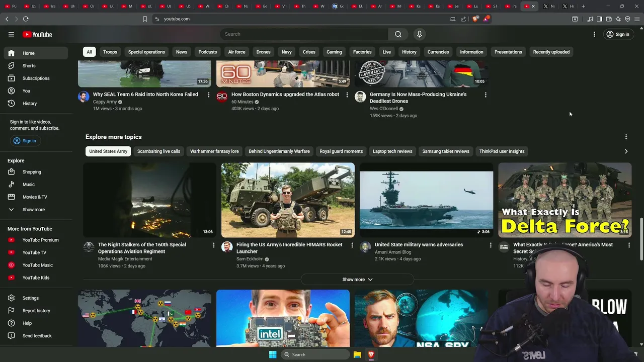Choose the Warhammer fantasy lore topic
The image size is (644, 362).
[x=214, y=151]
